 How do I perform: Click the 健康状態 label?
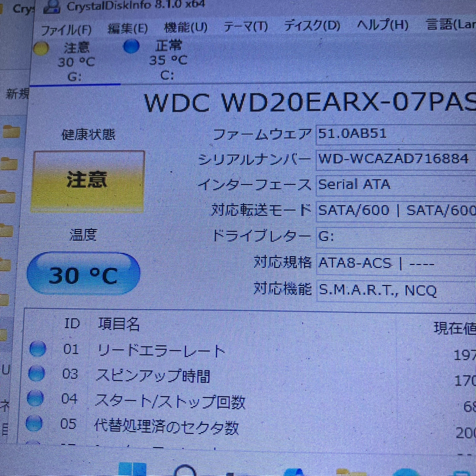coord(89,135)
